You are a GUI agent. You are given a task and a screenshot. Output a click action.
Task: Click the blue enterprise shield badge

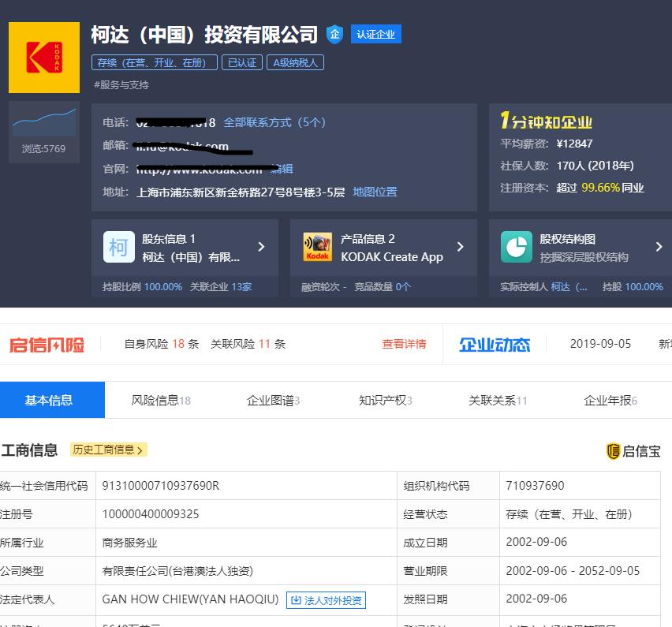pos(334,34)
